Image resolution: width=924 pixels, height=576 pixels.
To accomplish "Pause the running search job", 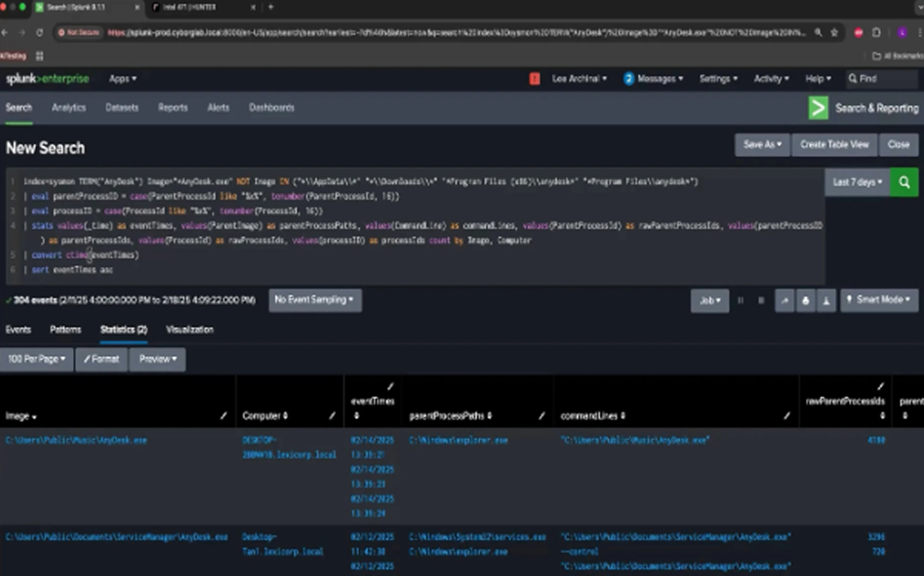I will [x=740, y=301].
